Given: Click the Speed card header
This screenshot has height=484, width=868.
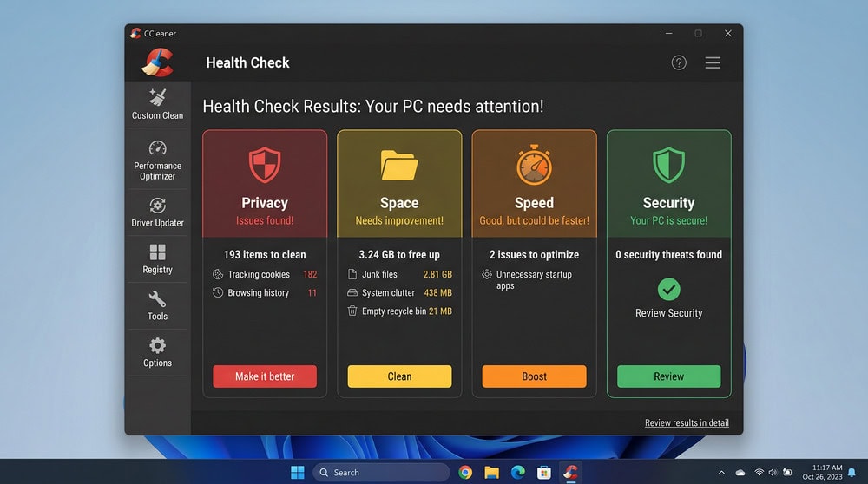Looking at the screenshot, I should [x=534, y=184].
